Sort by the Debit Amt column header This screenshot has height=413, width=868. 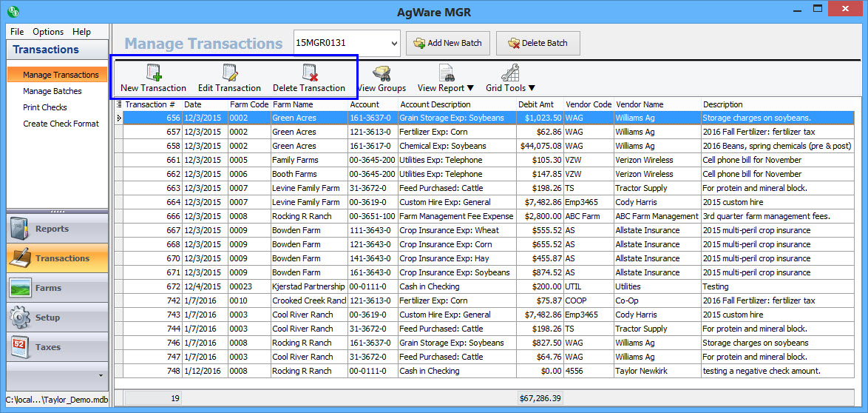539,104
